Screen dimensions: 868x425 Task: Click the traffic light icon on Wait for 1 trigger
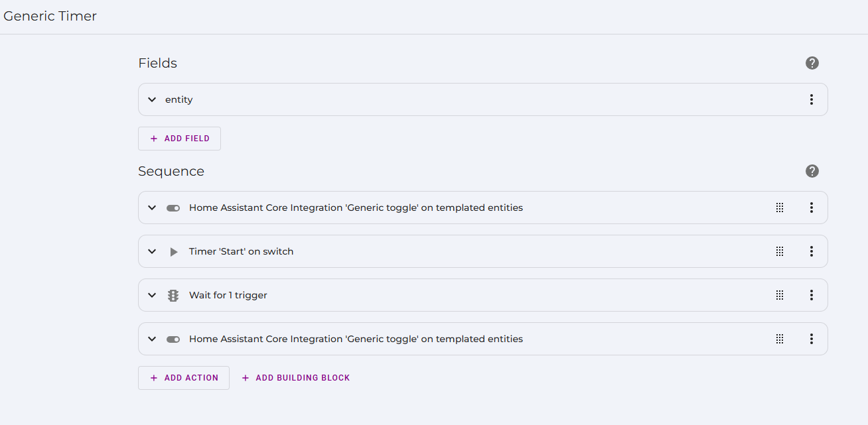coord(173,295)
